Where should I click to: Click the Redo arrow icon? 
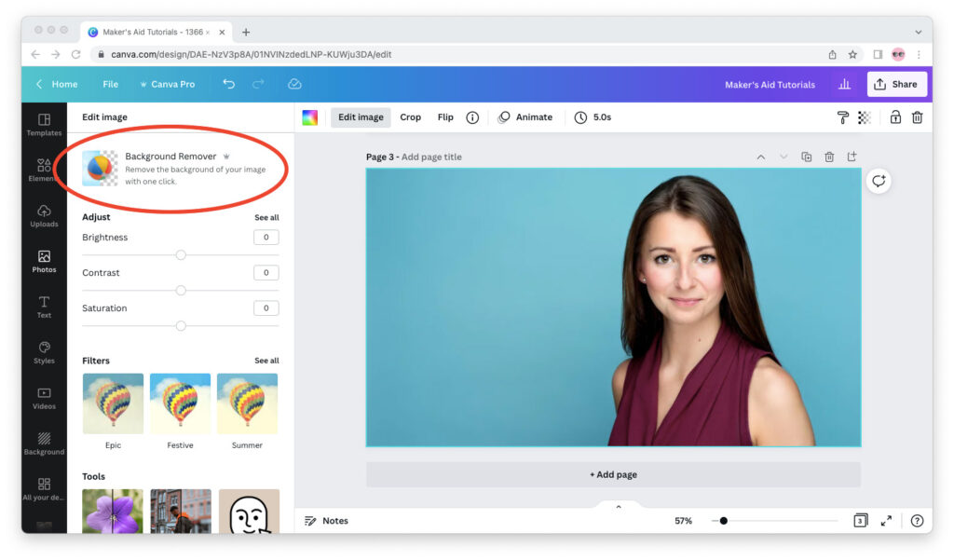259,84
